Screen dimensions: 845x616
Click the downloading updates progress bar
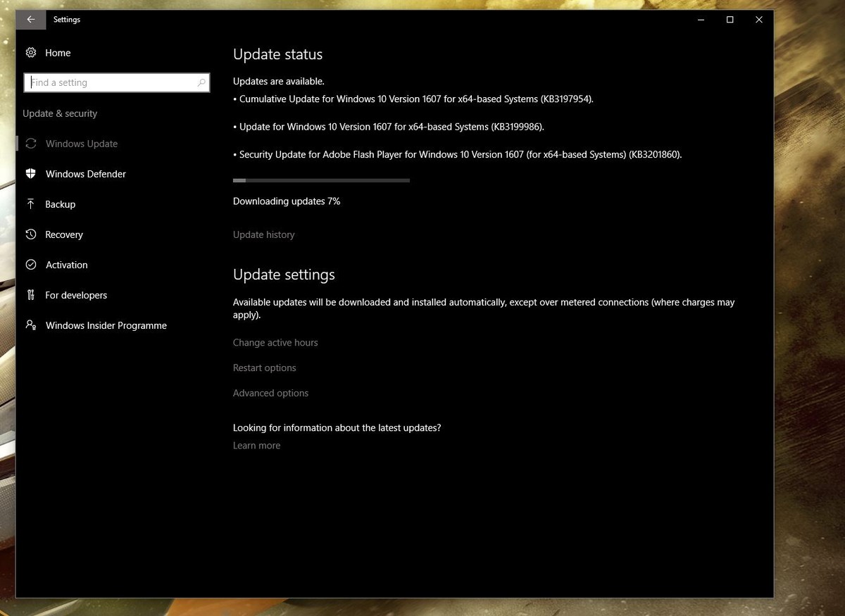(321, 180)
